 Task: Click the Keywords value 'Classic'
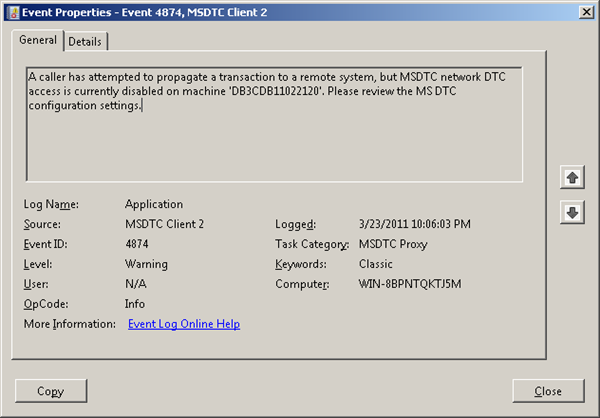(376, 264)
